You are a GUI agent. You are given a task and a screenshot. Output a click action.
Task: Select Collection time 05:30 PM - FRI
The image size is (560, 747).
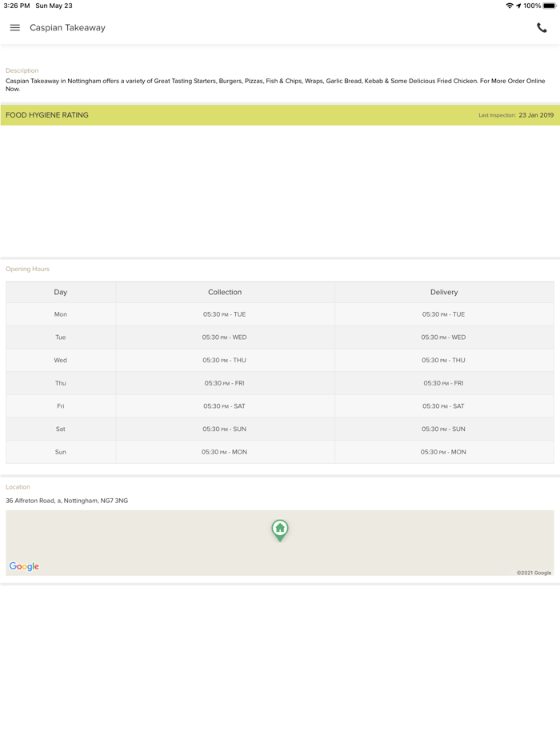225,383
